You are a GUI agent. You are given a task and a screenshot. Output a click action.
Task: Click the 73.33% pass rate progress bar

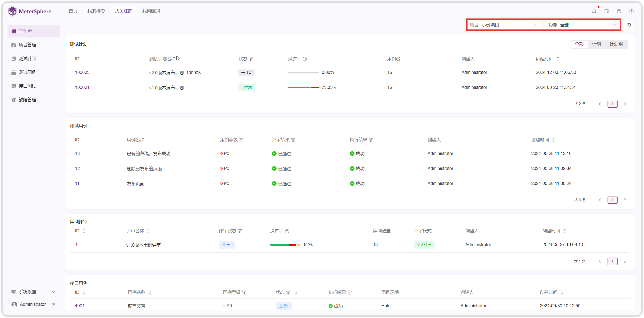[304, 88]
